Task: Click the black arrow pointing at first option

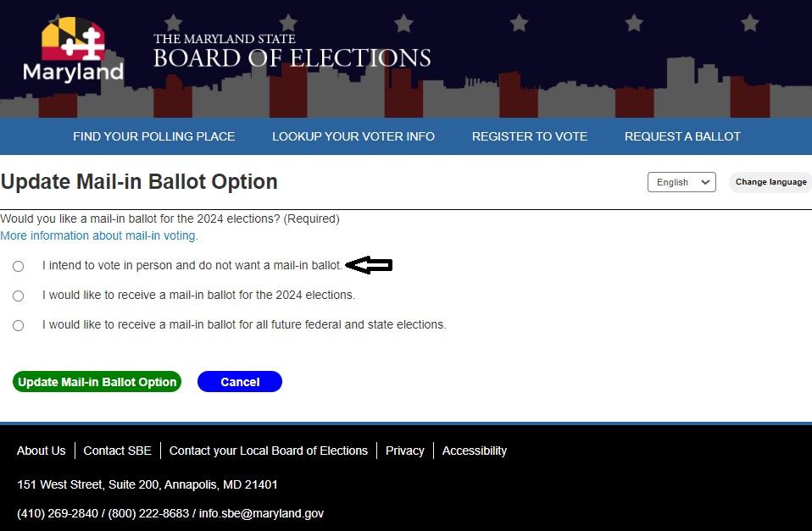Action: [370, 266]
